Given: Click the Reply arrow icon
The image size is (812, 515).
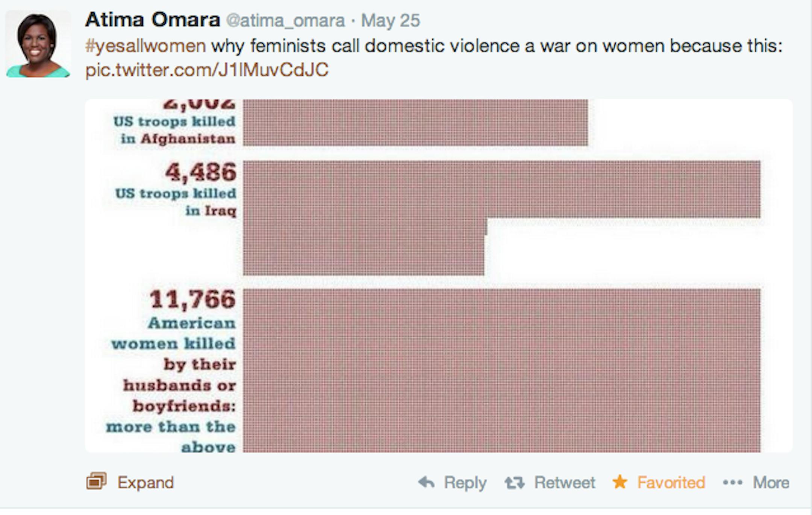Looking at the screenshot, I should click(426, 482).
